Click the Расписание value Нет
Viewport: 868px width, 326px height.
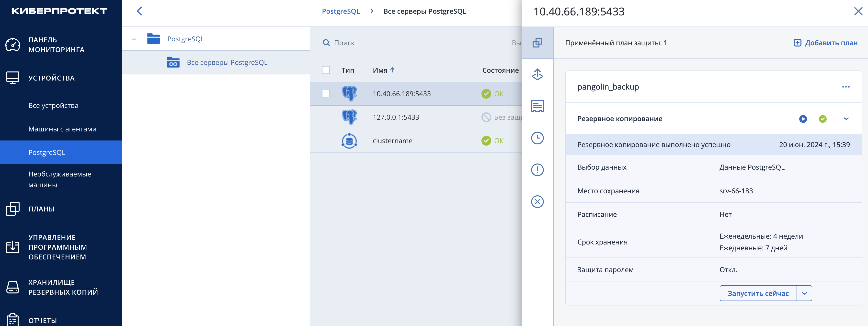[x=725, y=214]
